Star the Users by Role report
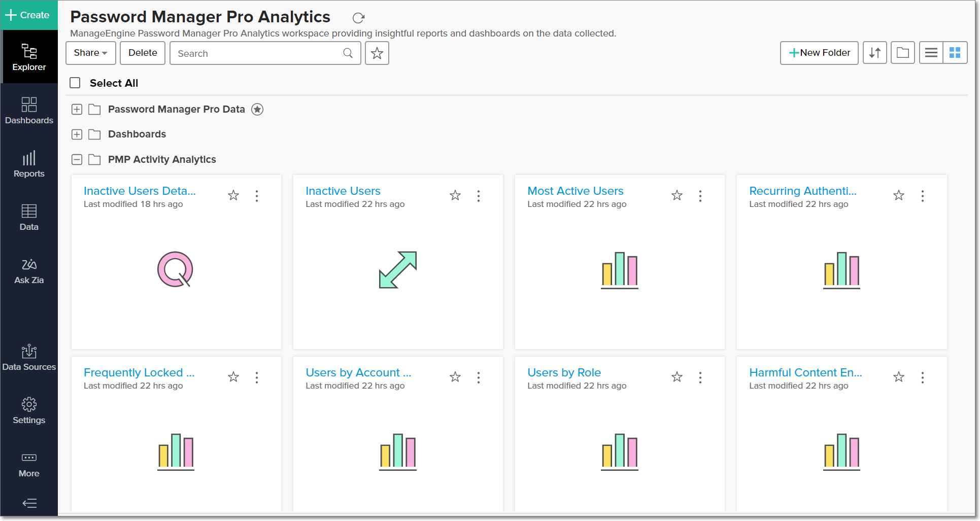 (677, 377)
